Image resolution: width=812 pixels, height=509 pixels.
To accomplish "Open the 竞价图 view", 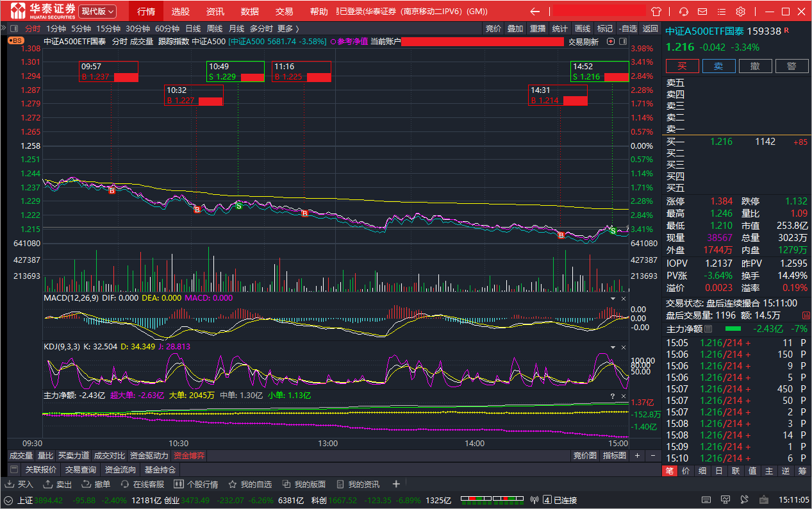I will pyautogui.click(x=584, y=456).
